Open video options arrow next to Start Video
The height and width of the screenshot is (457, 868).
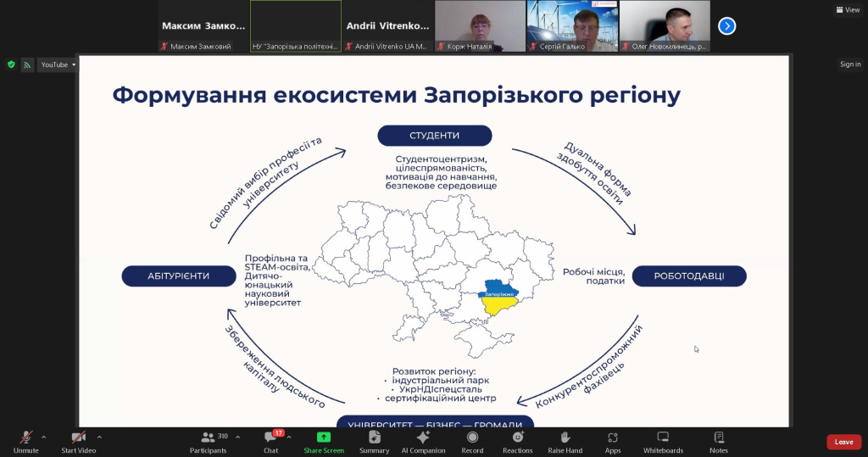click(x=99, y=437)
